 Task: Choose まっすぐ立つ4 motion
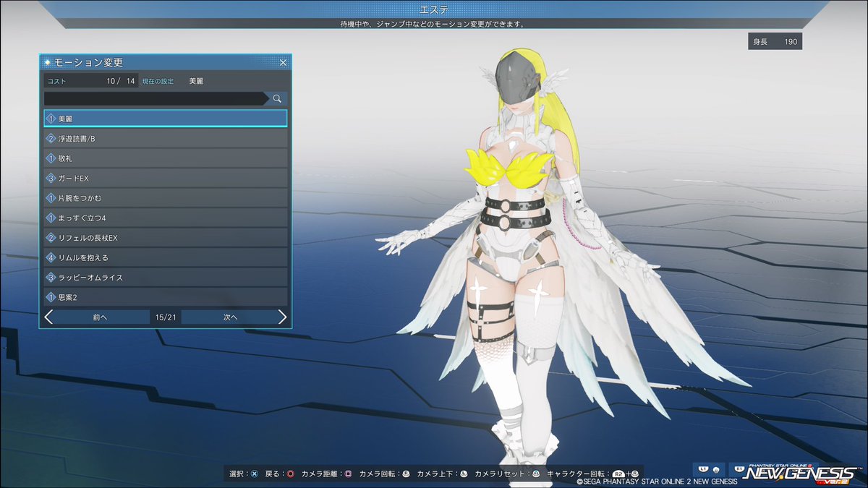pyautogui.click(x=166, y=218)
